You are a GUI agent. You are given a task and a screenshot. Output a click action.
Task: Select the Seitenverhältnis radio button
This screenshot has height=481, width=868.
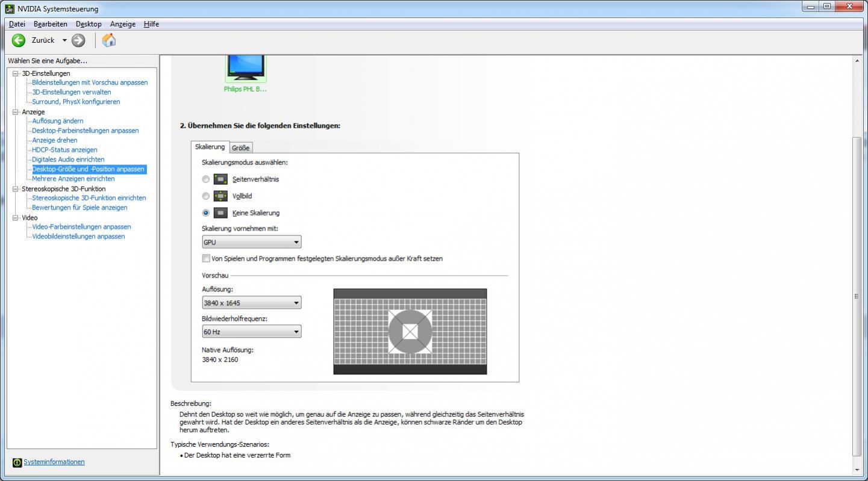[x=206, y=179]
